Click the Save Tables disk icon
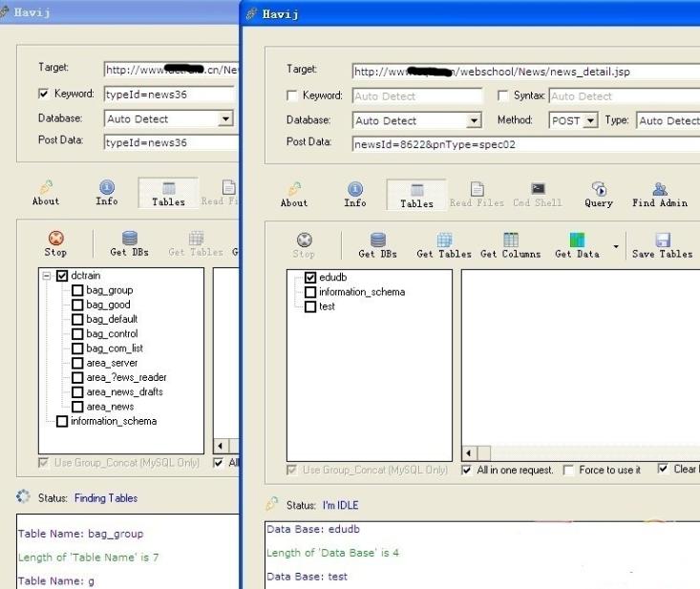The image size is (700, 589). coord(663,240)
